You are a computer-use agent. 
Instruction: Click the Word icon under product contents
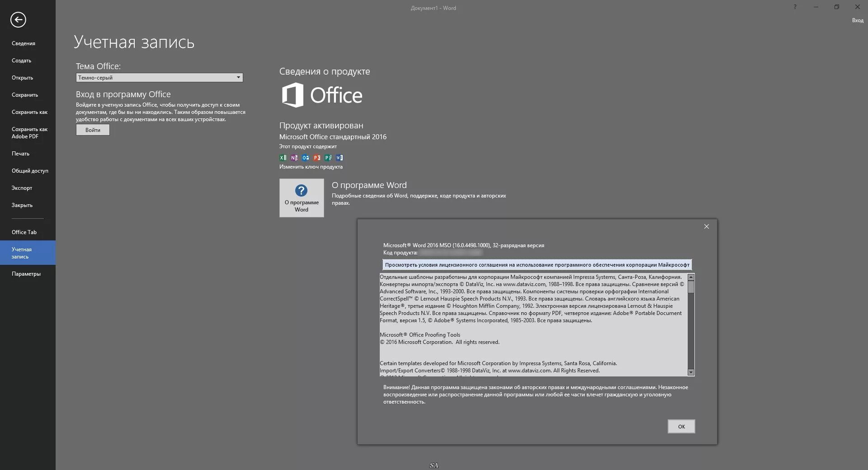[340, 158]
